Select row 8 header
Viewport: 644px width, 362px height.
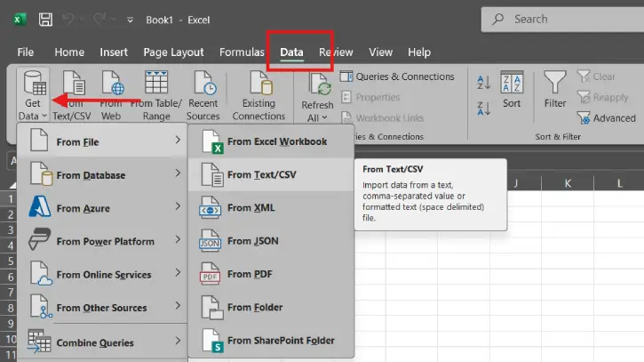[9, 308]
